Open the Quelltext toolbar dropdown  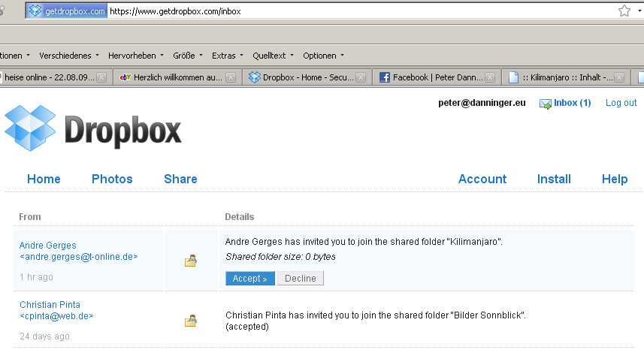coord(273,56)
